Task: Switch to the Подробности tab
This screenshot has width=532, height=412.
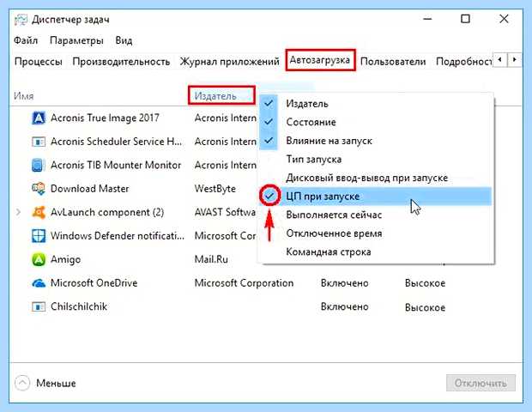Action: (464, 62)
